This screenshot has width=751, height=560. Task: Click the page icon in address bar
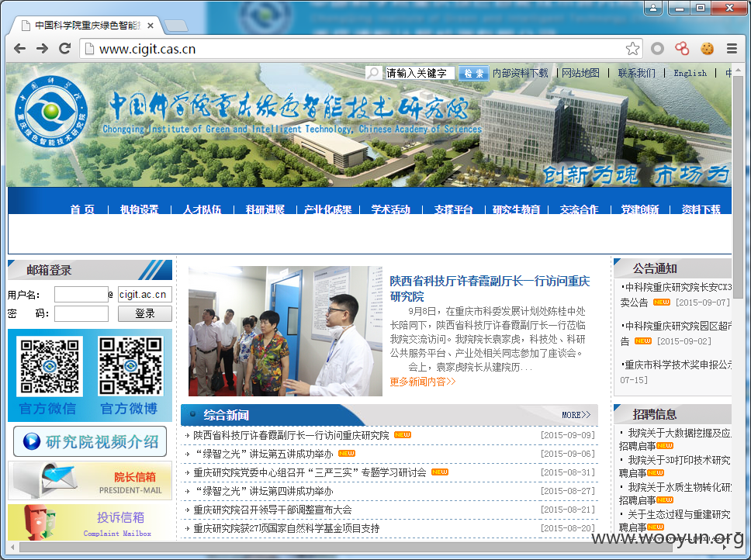(88, 48)
